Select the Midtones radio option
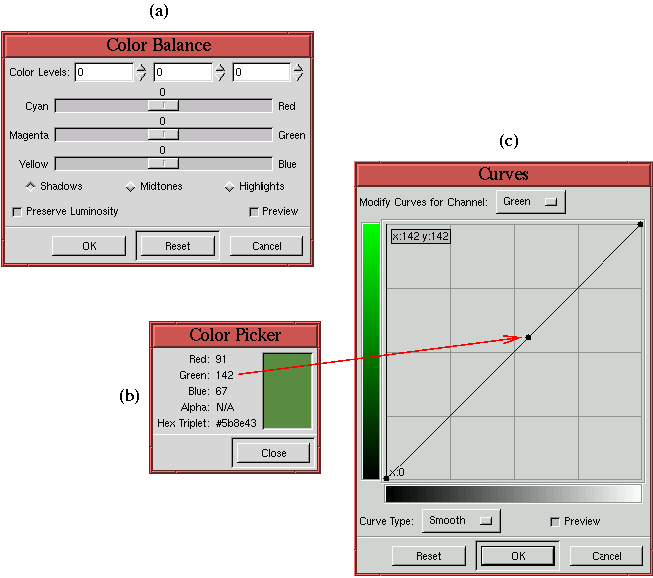The height and width of the screenshot is (578, 653). pos(130,187)
